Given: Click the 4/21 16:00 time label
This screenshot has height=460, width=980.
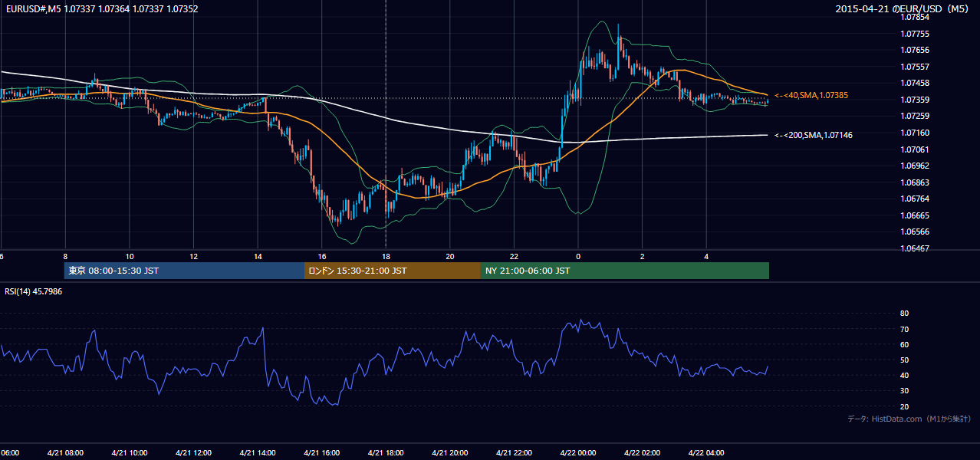Looking at the screenshot, I should pos(322,453).
